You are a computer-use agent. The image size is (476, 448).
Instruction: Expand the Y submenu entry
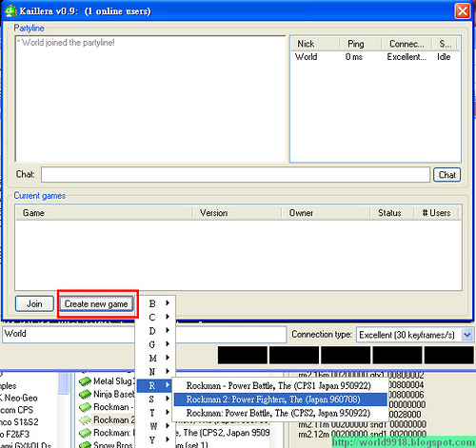(x=155, y=440)
